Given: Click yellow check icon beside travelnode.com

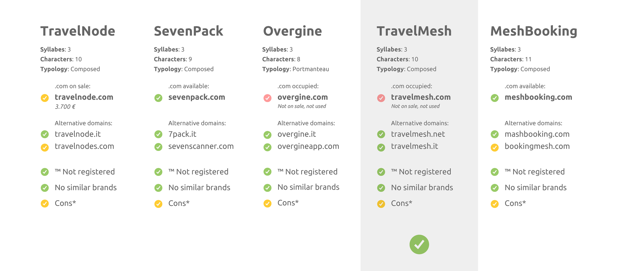Looking at the screenshot, I should point(45,98).
